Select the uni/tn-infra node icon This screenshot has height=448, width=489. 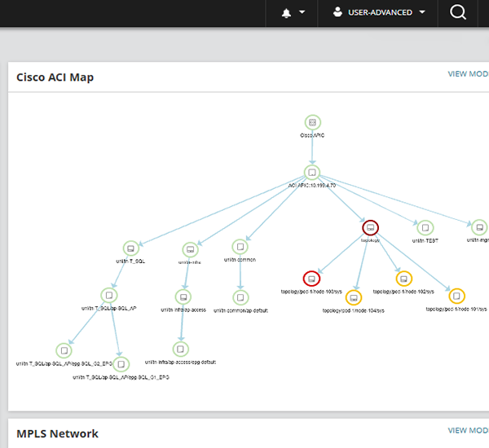[190, 250]
